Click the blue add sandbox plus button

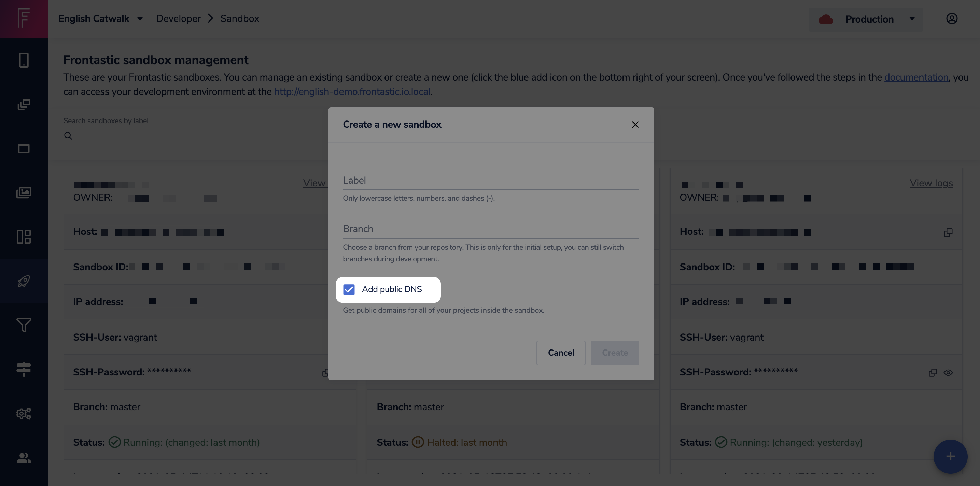(950, 456)
